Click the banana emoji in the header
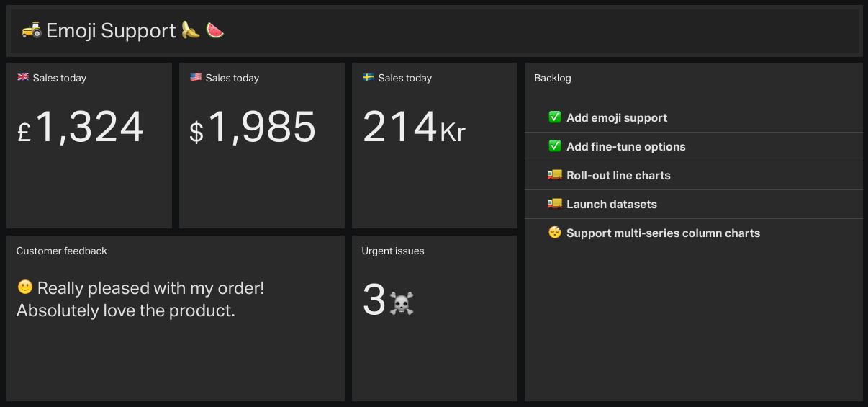 tap(190, 30)
